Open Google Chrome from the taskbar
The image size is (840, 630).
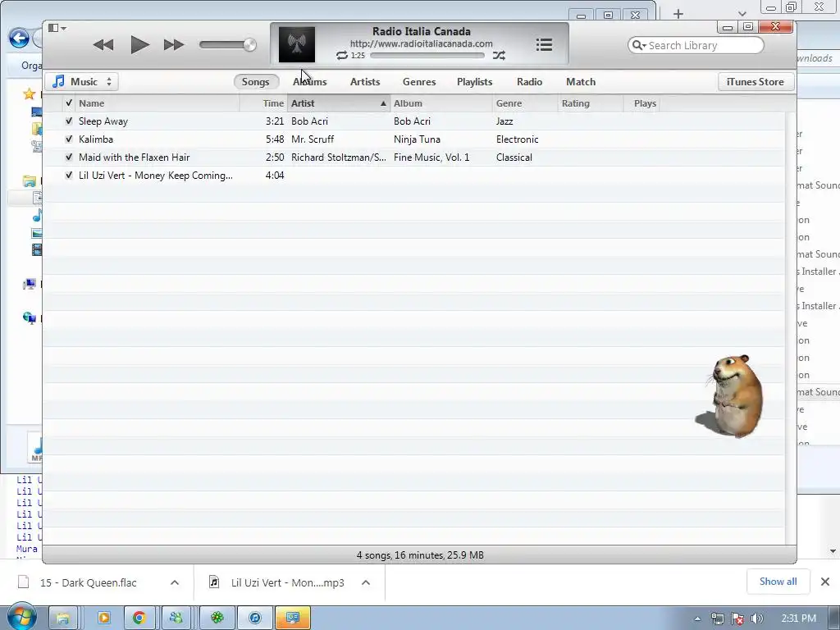coord(139,619)
